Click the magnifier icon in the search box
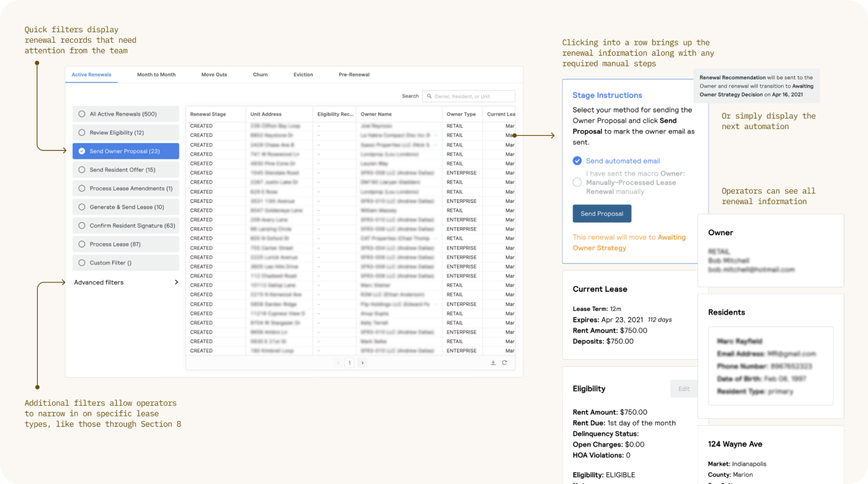The image size is (868, 484). tap(428, 96)
